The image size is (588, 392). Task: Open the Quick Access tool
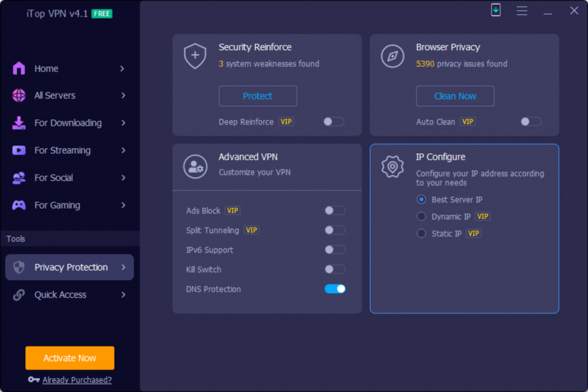[x=69, y=295]
